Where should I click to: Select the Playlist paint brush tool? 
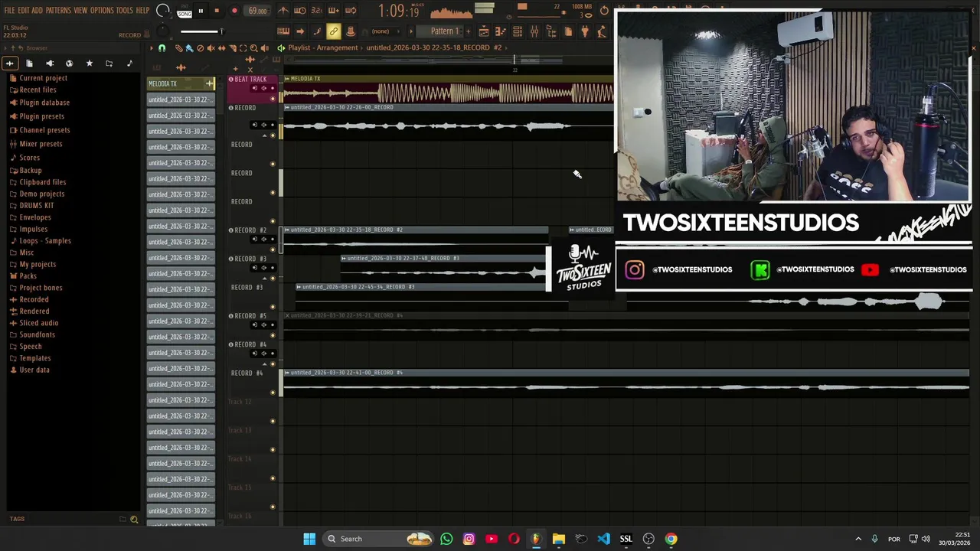189,47
